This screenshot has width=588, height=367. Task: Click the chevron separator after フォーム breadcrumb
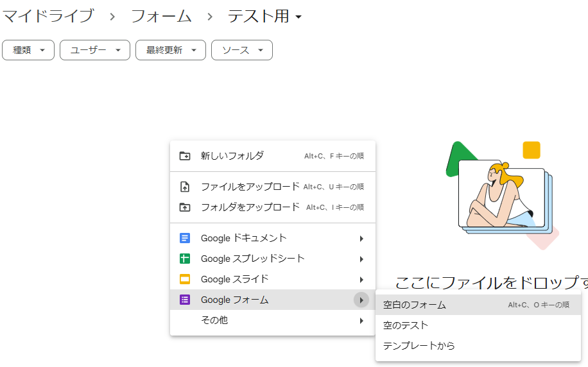click(x=210, y=17)
